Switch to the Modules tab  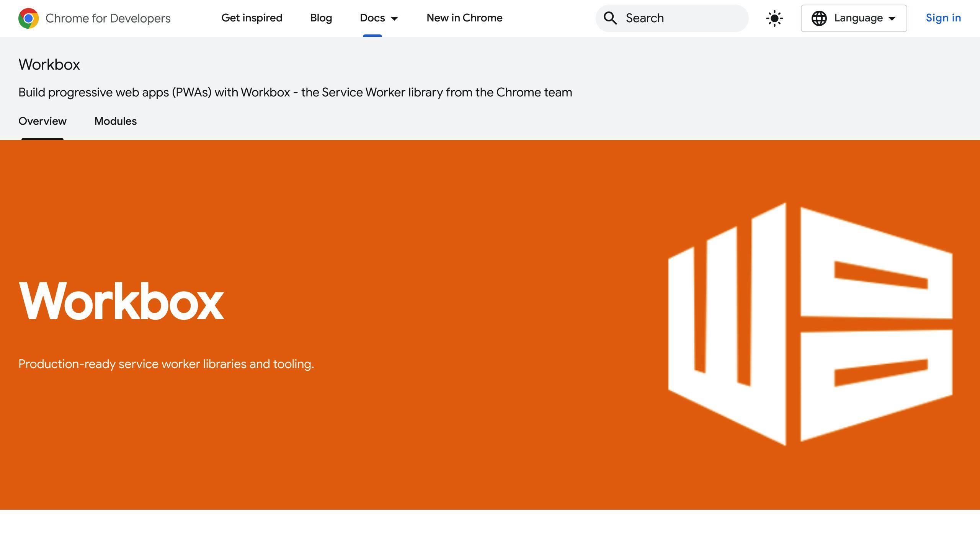point(115,121)
